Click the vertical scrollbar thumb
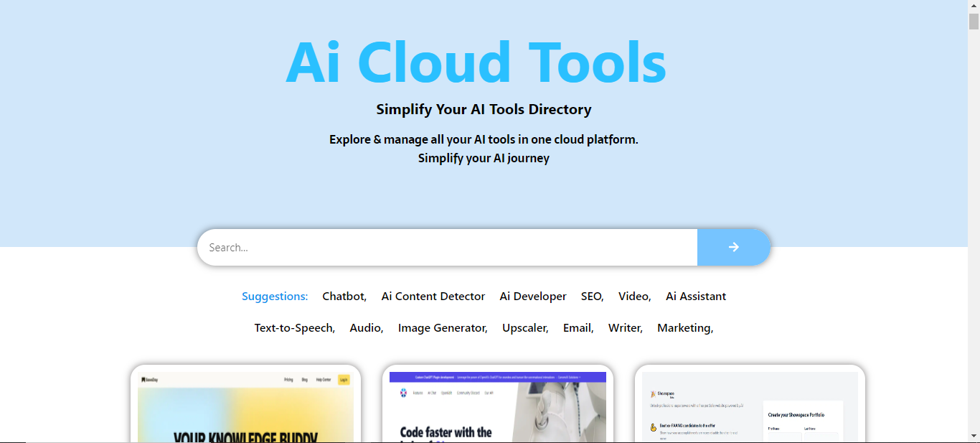 click(x=974, y=21)
